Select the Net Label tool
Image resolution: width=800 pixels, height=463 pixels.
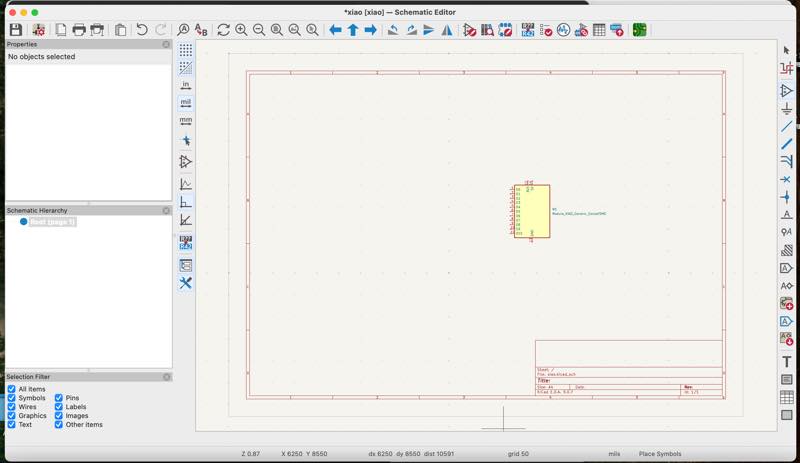[x=787, y=215]
